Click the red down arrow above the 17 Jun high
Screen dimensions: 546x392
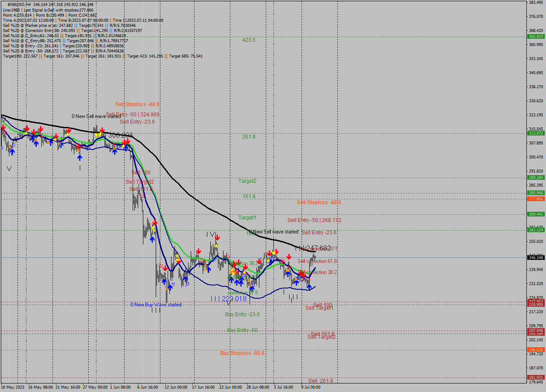point(217,237)
